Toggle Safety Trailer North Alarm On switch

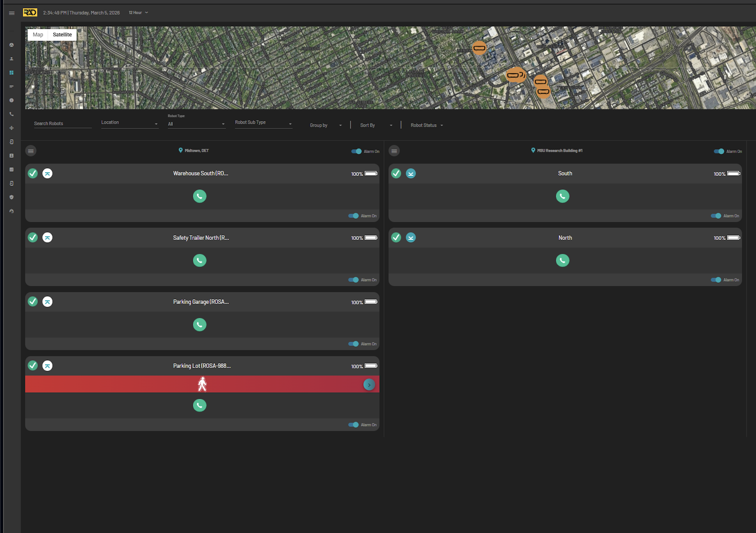click(353, 280)
